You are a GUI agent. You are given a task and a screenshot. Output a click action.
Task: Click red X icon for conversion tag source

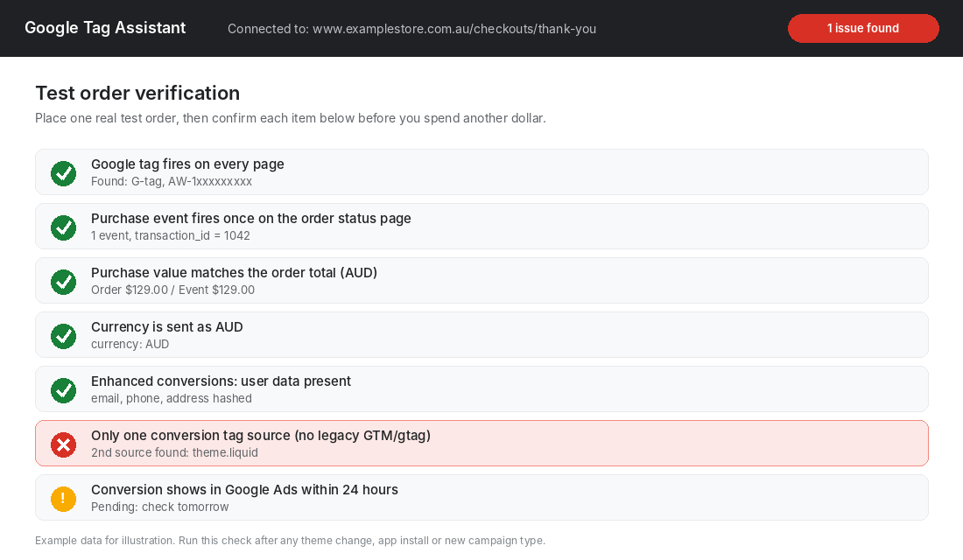pos(63,444)
